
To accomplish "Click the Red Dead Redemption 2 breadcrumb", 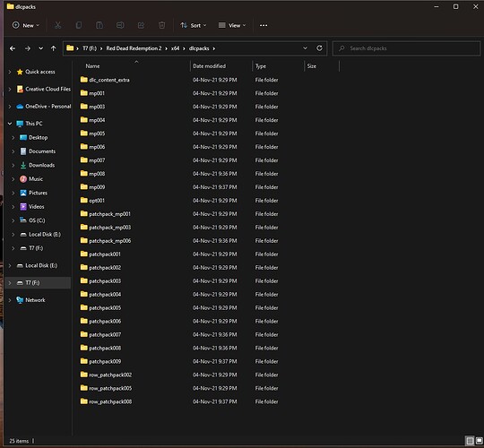I will click(x=134, y=48).
